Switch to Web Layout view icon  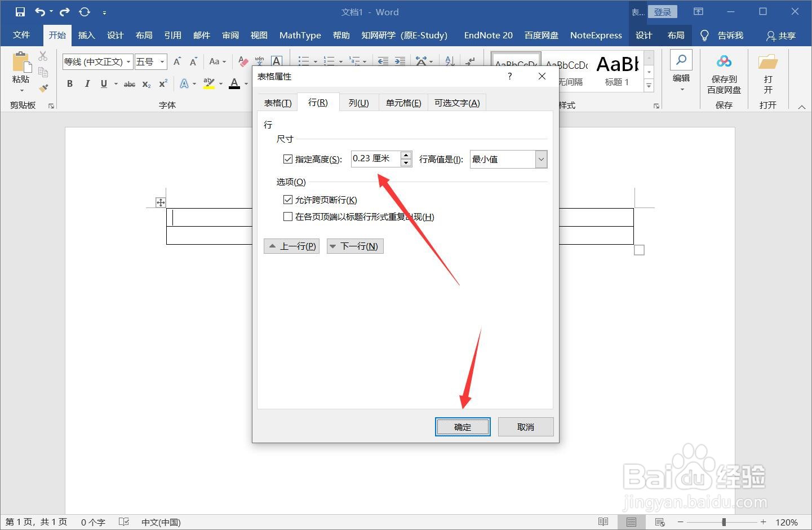(659, 522)
